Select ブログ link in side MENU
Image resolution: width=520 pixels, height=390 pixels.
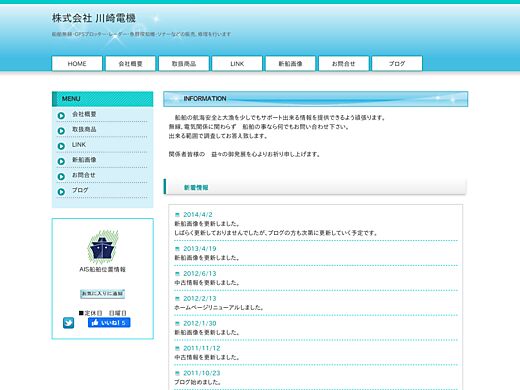[x=80, y=190]
